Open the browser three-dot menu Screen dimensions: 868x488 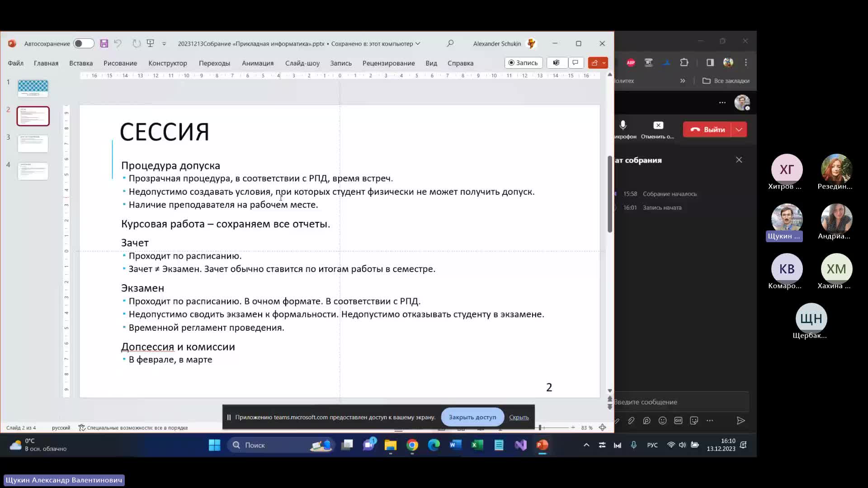point(746,63)
